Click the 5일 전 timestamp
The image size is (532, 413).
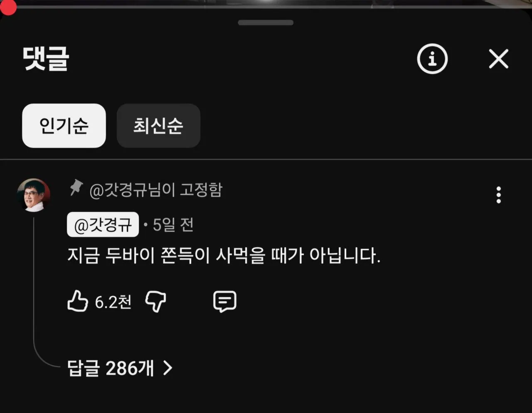173,225
